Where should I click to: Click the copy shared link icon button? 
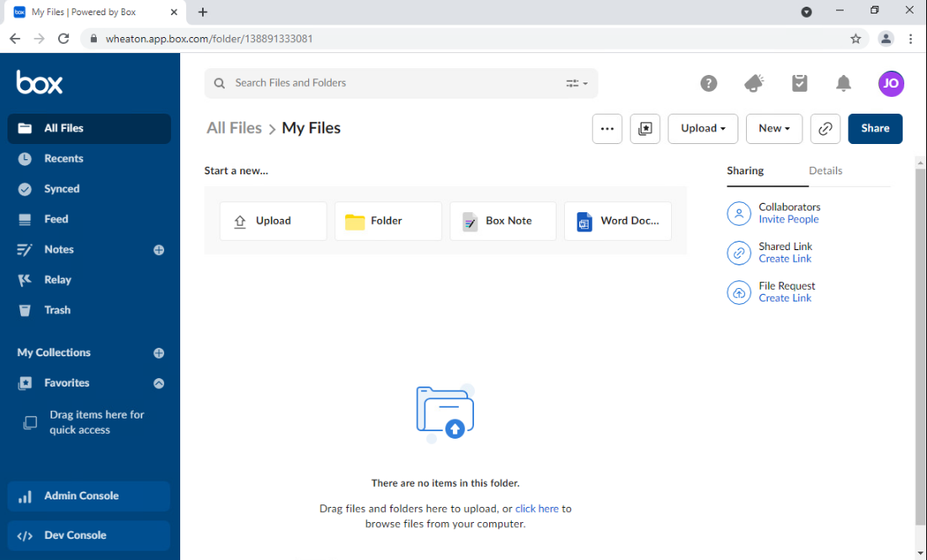[x=825, y=128]
